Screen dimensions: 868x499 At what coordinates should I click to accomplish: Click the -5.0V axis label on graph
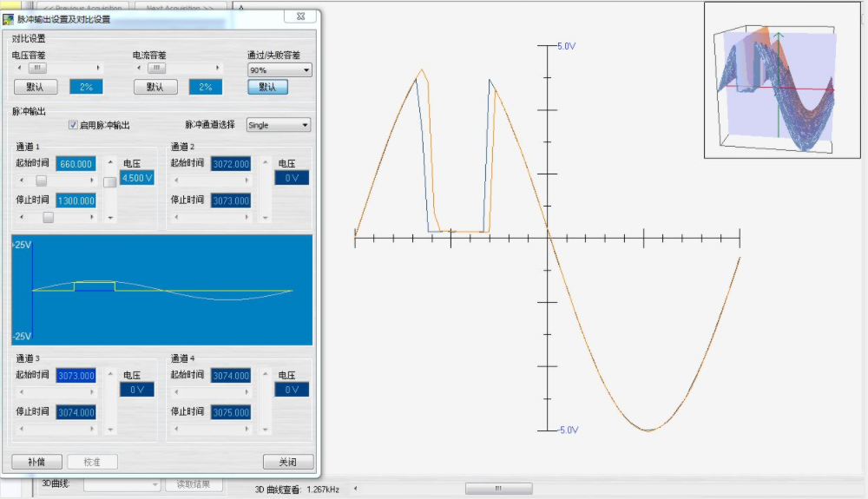click(x=568, y=430)
